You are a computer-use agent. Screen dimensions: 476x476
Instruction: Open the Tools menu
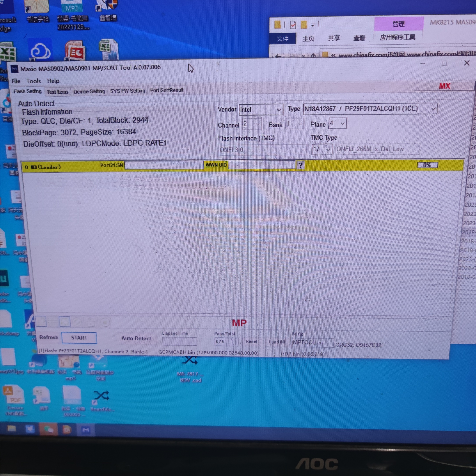[x=34, y=81]
